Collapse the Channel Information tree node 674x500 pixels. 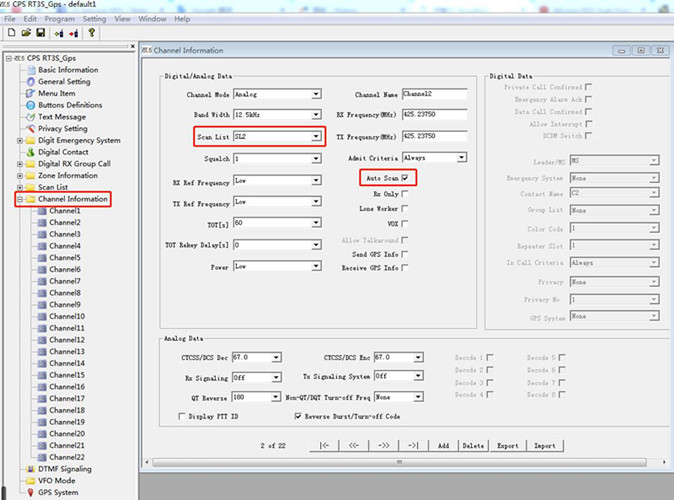(20, 199)
